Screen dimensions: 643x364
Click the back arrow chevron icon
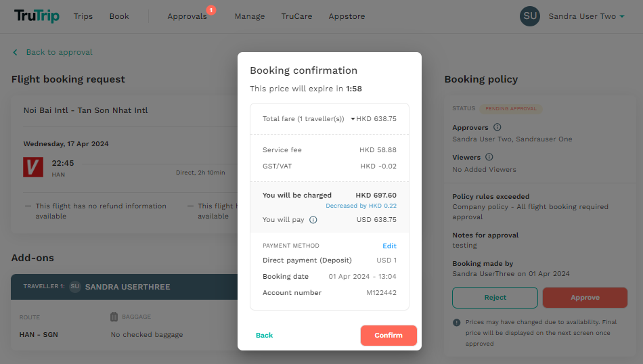[15, 53]
